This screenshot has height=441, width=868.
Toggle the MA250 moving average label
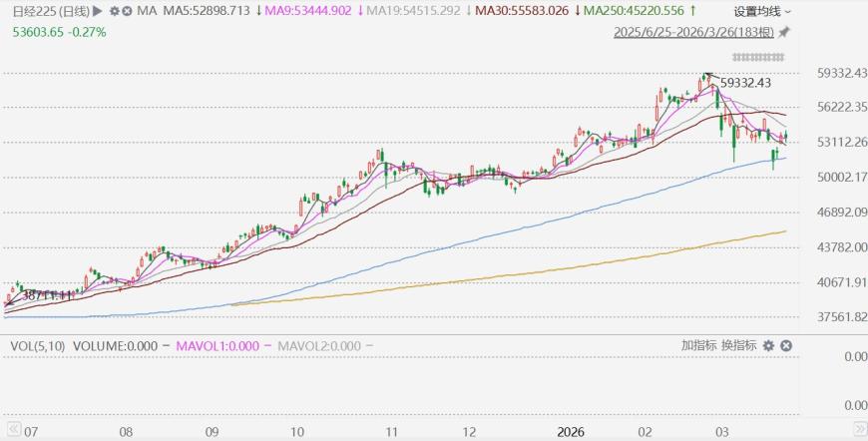[x=639, y=11]
